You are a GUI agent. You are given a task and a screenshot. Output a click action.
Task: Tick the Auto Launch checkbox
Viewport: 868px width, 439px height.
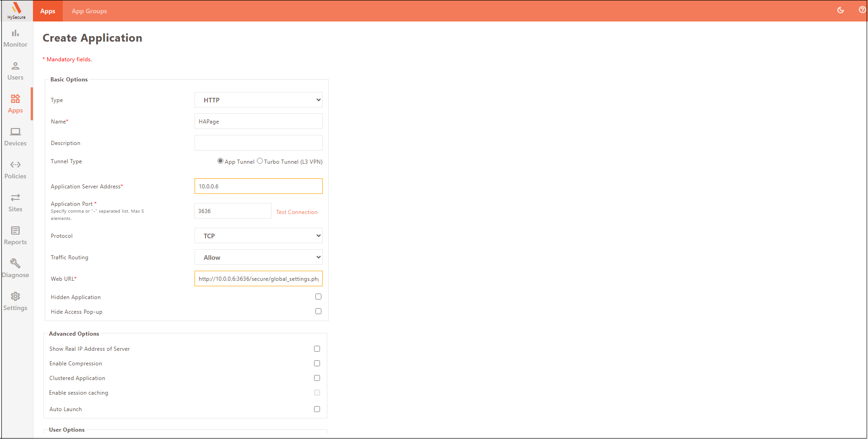pyautogui.click(x=317, y=409)
